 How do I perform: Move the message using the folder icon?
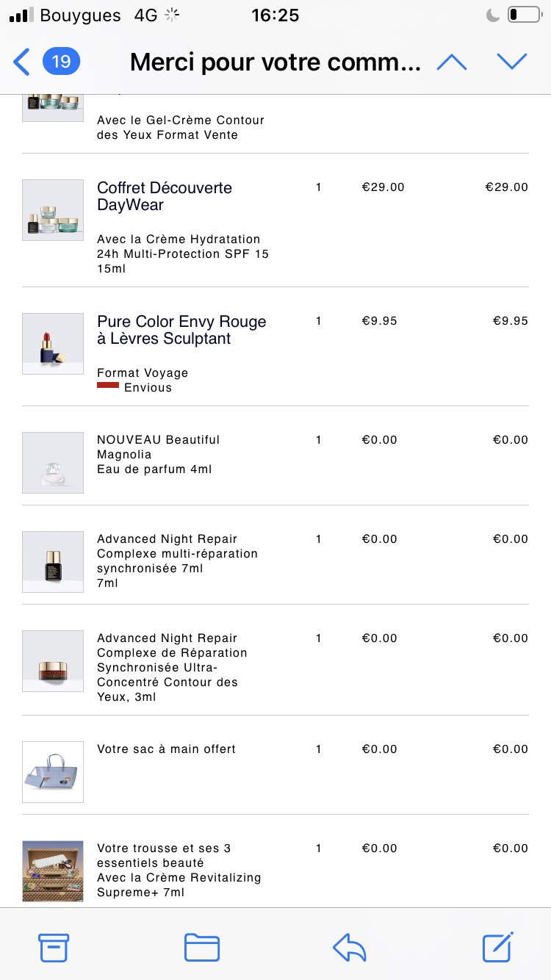(x=202, y=948)
